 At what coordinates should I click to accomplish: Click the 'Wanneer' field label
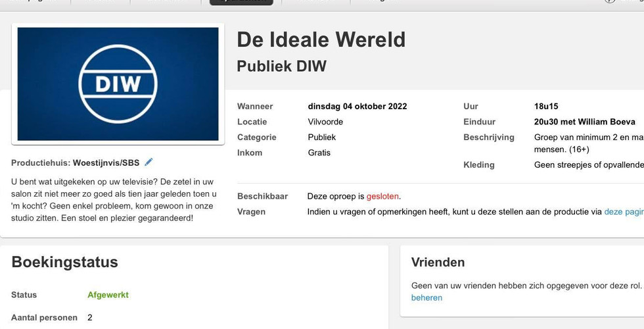click(x=255, y=106)
